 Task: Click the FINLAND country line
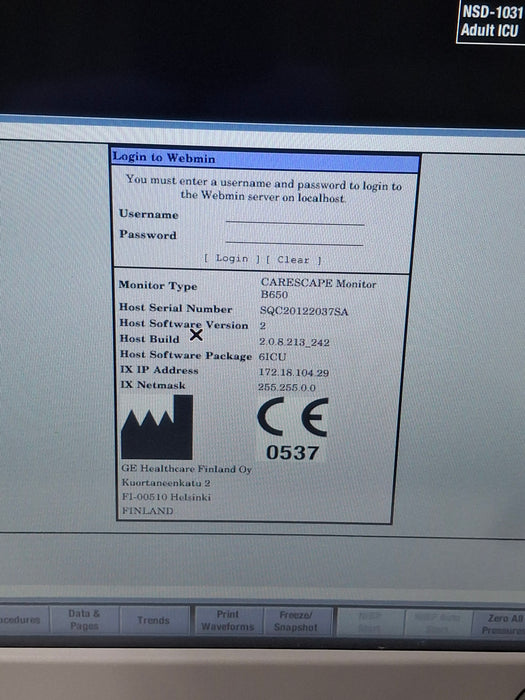tap(147, 510)
